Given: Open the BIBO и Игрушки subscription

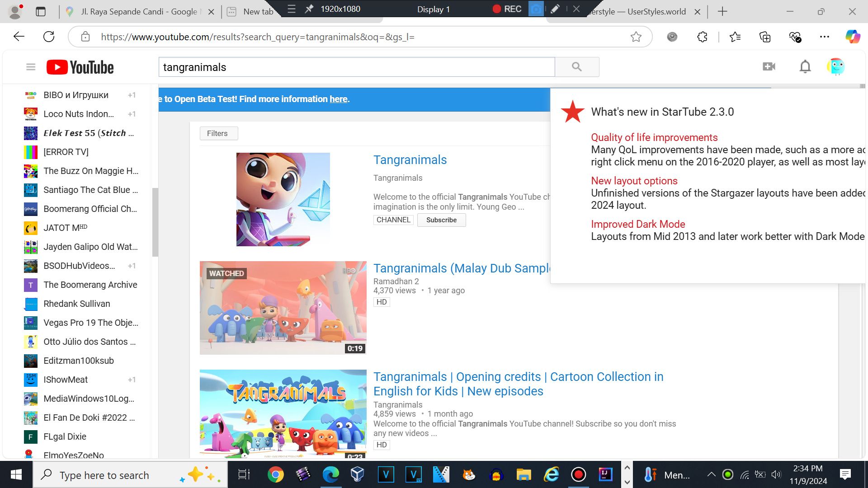Looking at the screenshot, I should coord(80,95).
